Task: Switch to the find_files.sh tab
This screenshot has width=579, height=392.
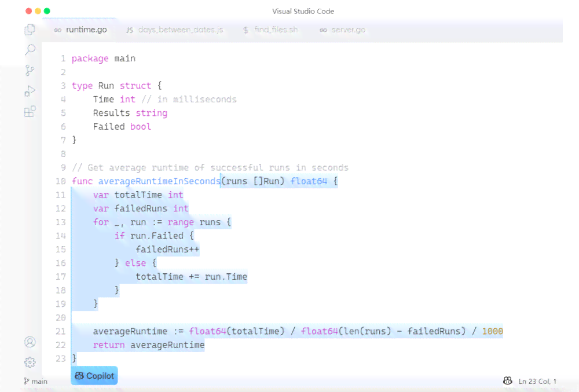Action: [270, 30]
